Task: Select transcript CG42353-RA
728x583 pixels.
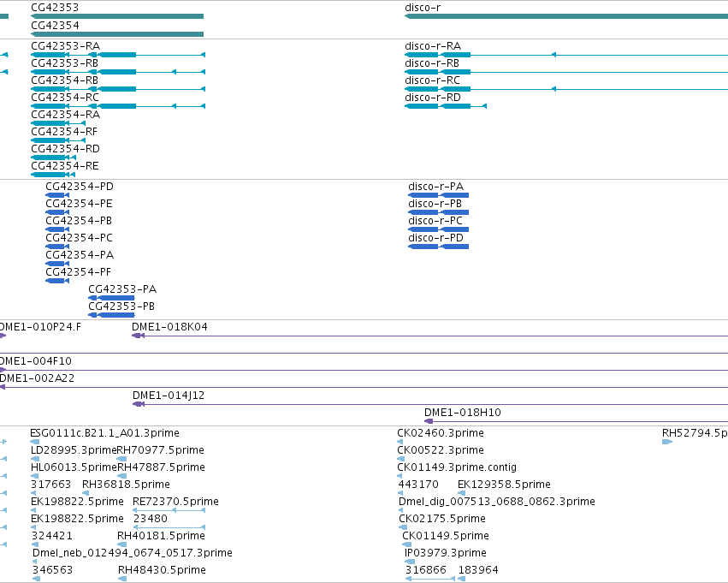Action: [66, 46]
